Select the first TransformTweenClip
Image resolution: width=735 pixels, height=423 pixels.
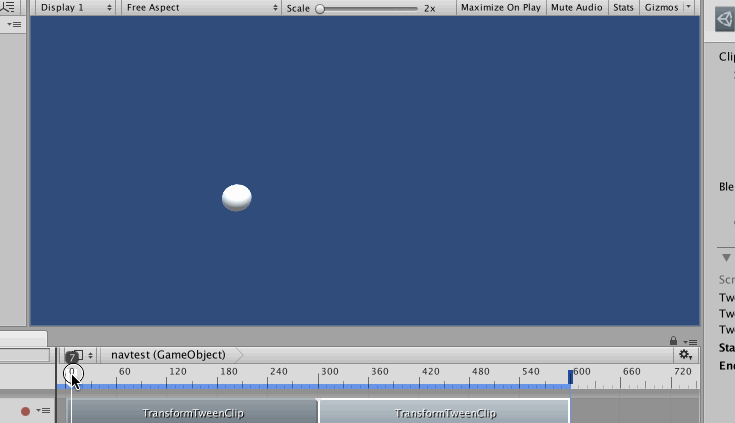(194, 413)
